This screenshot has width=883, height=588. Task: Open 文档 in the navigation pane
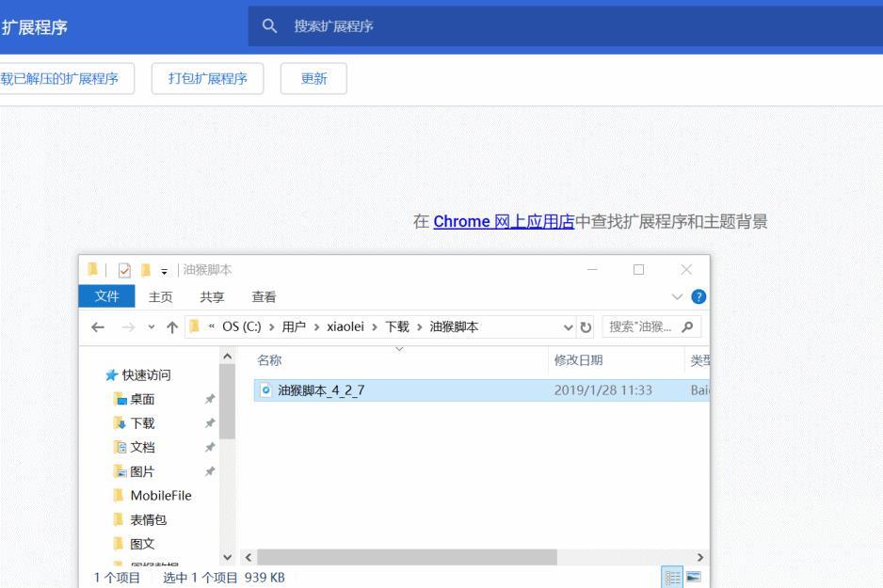point(142,447)
